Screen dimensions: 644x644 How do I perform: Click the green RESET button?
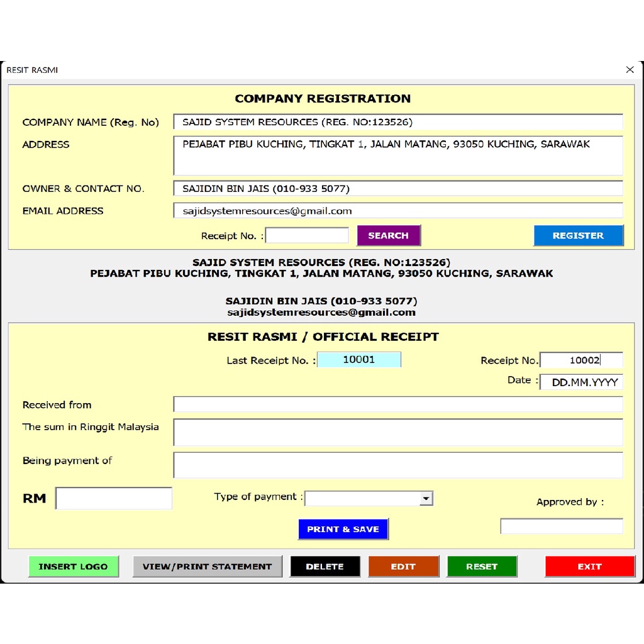tap(482, 566)
